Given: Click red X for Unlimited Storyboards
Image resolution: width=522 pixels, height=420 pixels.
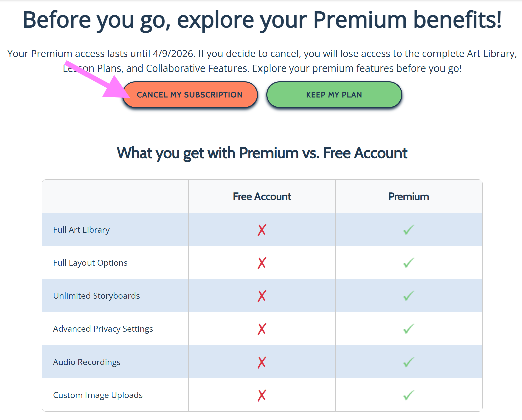Looking at the screenshot, I should (262, 296).
